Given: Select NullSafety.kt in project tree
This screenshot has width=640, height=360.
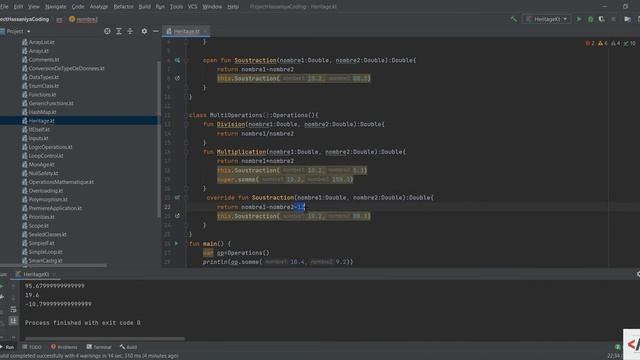Looking at the screenshot, I should [43, 173].
